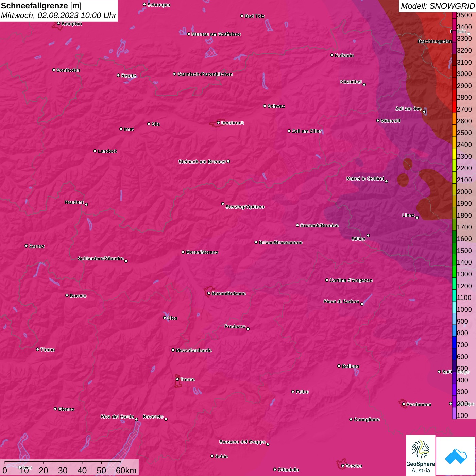Click the Treviso city marker dot

click(x=343, y=466)
